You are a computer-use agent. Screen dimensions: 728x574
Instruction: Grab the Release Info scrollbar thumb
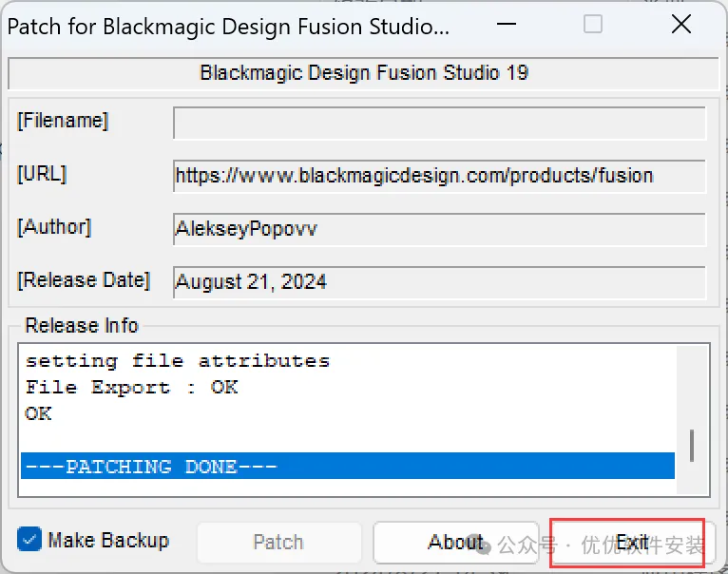[692, 444]
